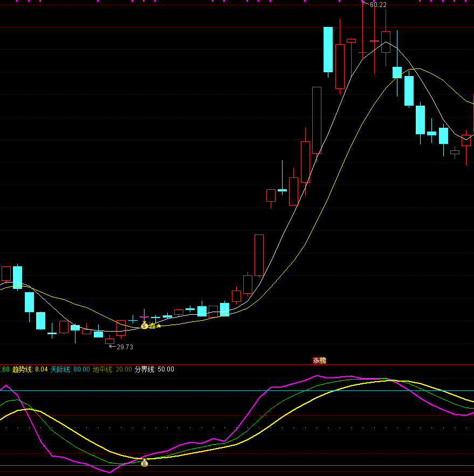Image resolution: width=474 pixels, height=476 pixels.
Task: Click the money bag icon in indicator pane
Action: (x=144, y=462)
